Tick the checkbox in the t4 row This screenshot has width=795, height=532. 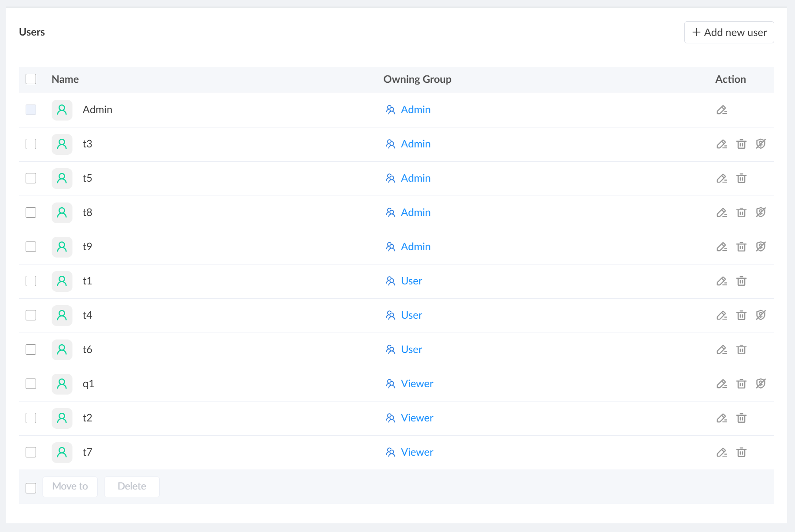coord(31,315)
